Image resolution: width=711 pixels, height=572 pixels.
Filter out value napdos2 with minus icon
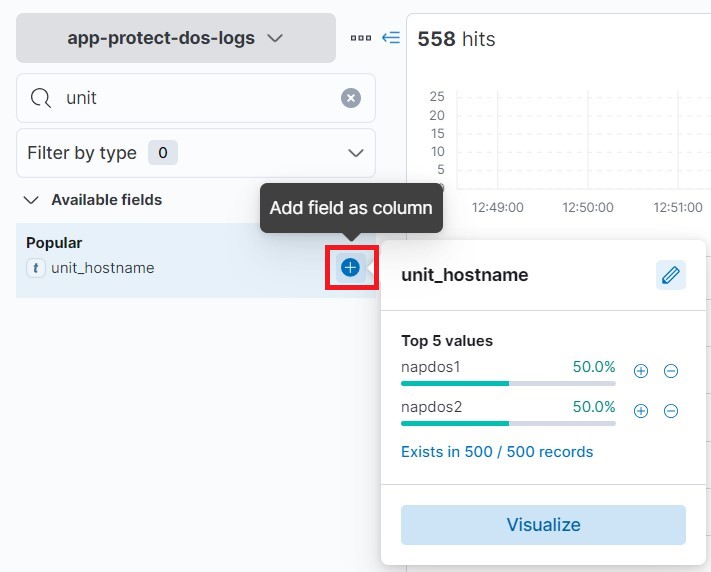(x=671, y=411)
